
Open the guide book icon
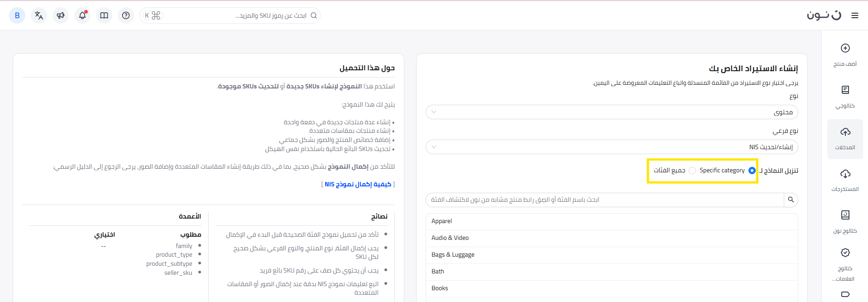(104, 15)
